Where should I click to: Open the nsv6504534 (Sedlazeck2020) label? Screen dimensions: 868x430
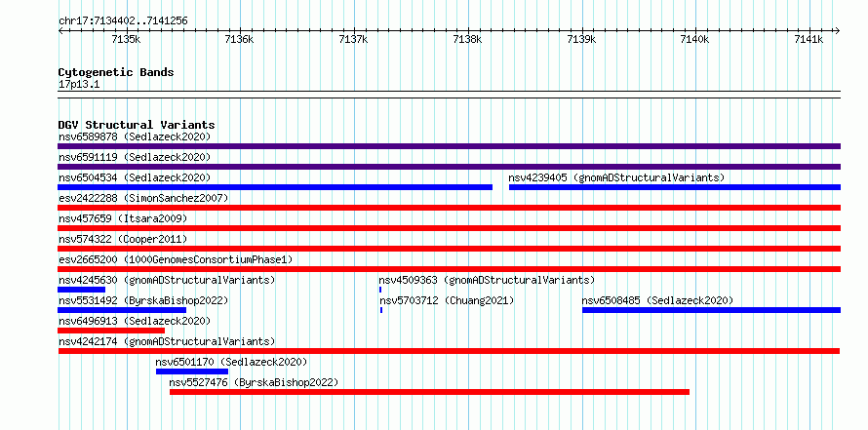135,177
